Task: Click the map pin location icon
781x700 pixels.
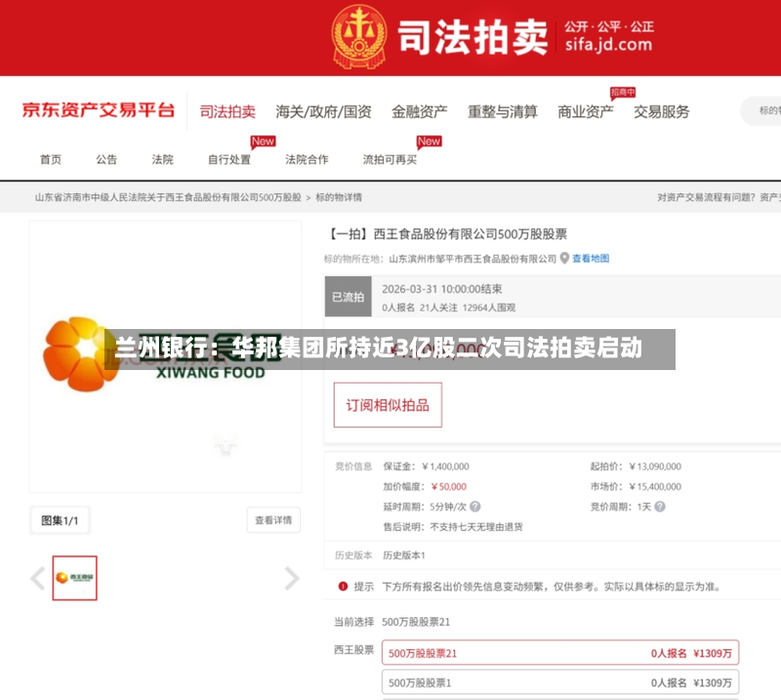Action: pyautogui.click(x=564, y=258)
